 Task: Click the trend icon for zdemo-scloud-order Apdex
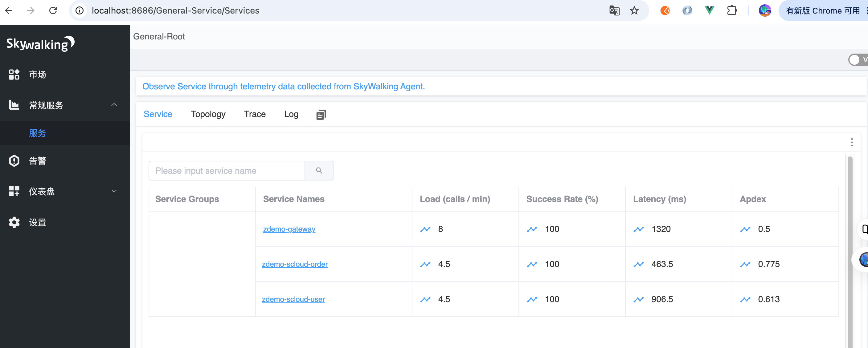pos(745,264)
